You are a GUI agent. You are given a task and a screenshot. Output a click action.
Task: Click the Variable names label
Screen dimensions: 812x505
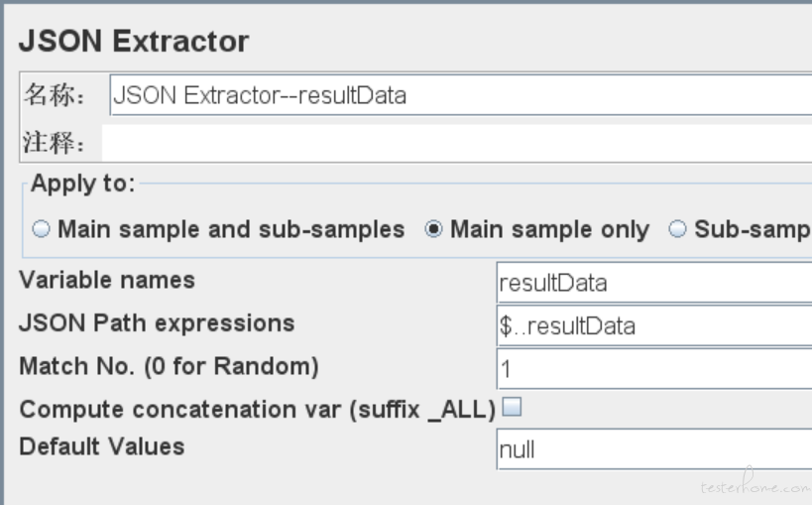point(107,280)
